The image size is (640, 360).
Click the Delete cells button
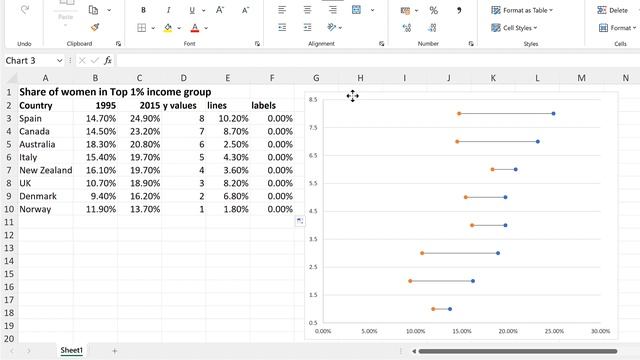tap(612, 10)
